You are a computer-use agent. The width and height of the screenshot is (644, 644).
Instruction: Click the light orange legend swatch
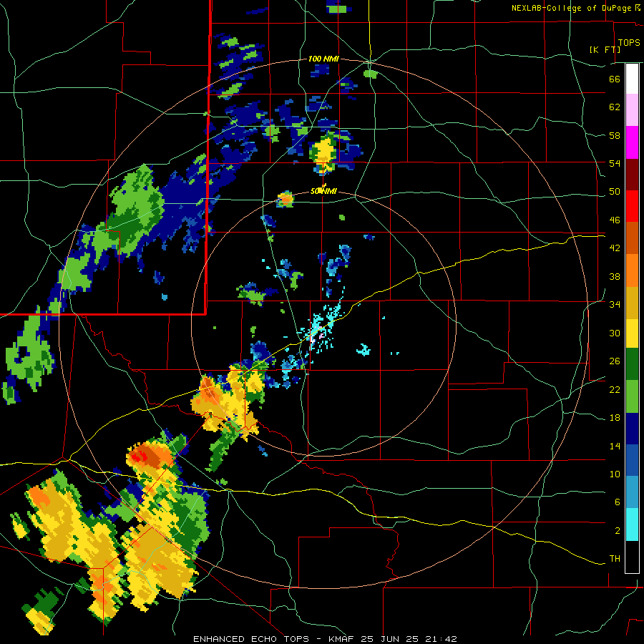click(x=632, y=270)
